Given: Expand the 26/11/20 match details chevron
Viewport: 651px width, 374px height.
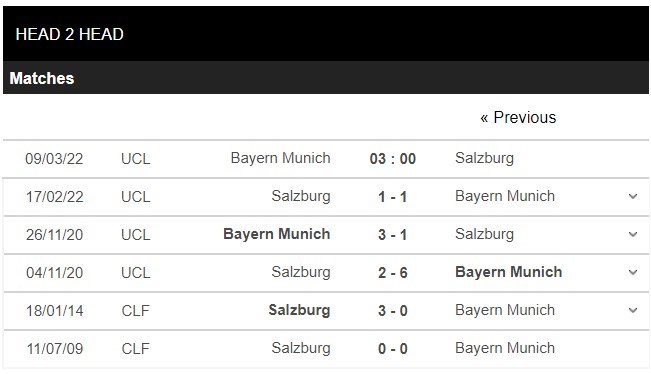Looking at the screenshot, I should 633,235.
